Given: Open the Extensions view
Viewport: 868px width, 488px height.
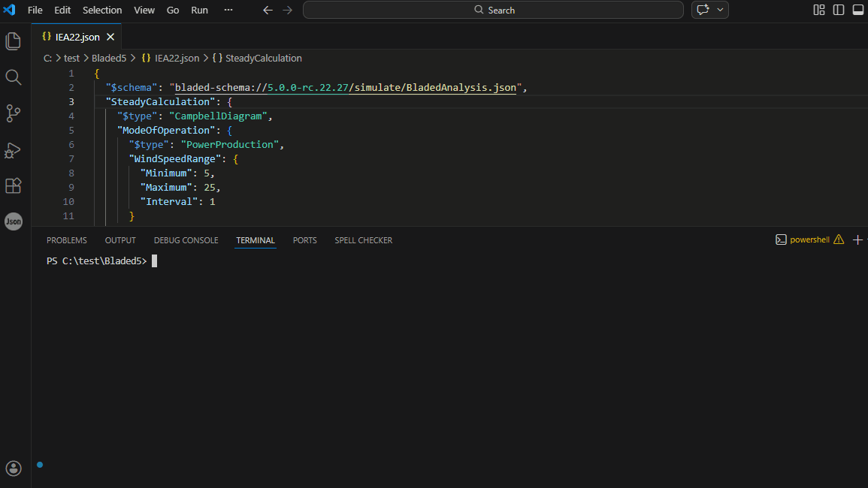Looking at the screenshot, I should tap(14, 185).
